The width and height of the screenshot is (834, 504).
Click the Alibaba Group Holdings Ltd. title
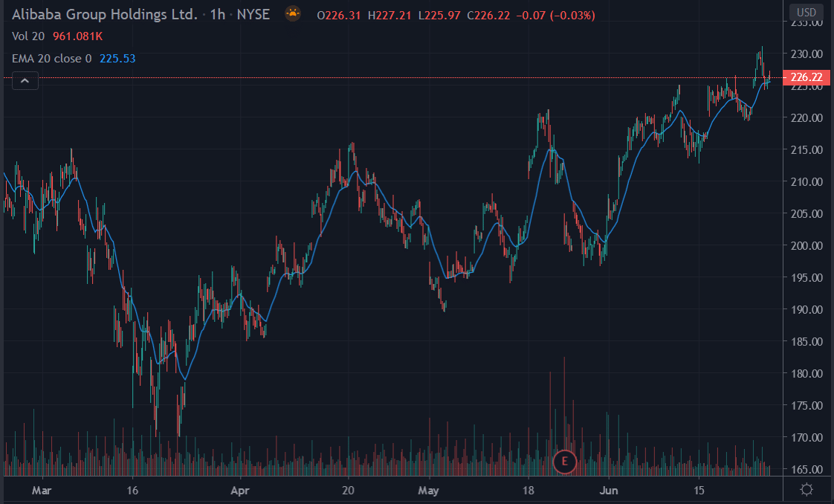pyautogui.click(x=106, y=14)
